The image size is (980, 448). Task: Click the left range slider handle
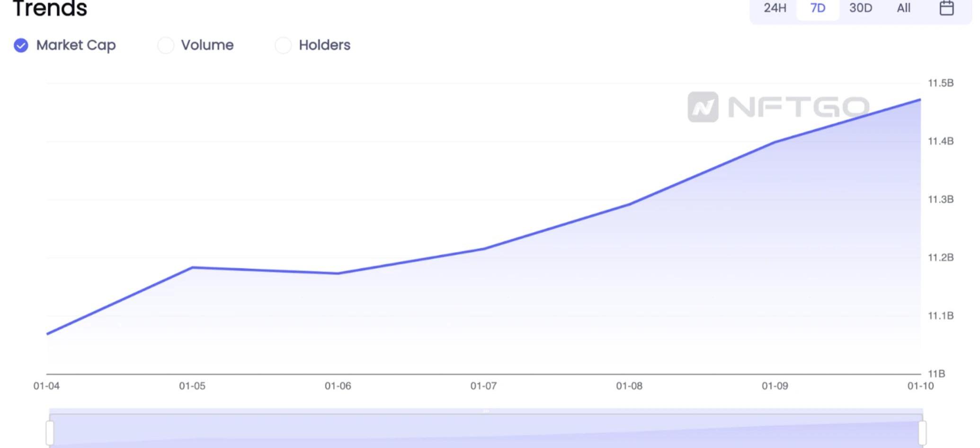pos(50,432)
